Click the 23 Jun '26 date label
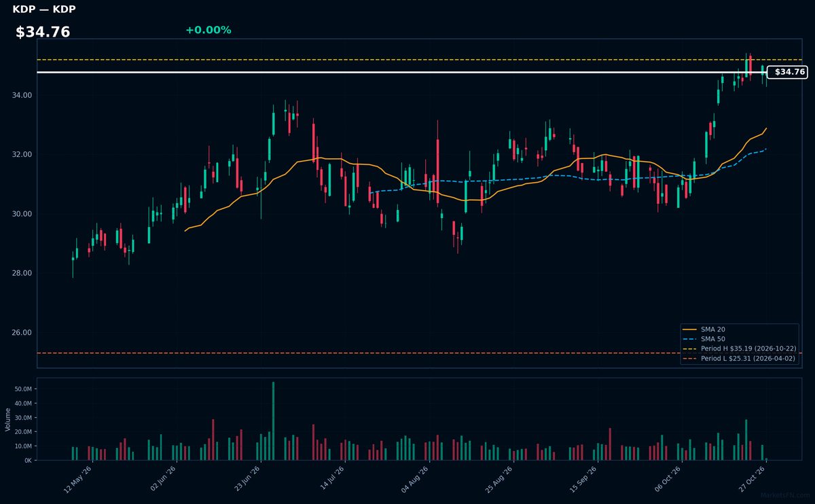 tap(247, 480)
